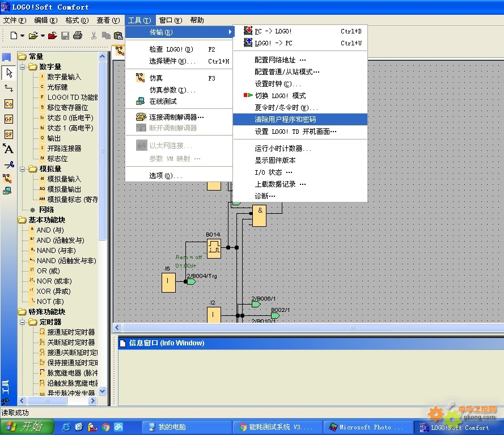The height and width of the screenshot is (435, 504).
Task: Choose 清除用户程序和密码 menu entry
Action: pos(300,120)
